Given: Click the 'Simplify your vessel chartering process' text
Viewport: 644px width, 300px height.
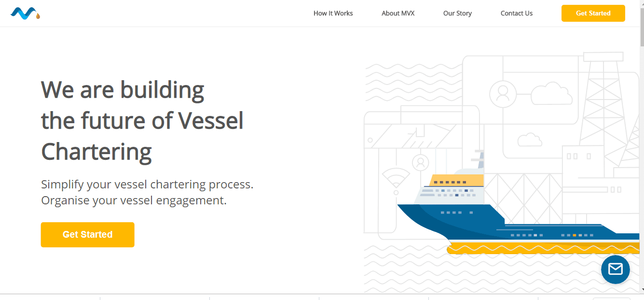Looking at the screenshot, I should 147,185.
